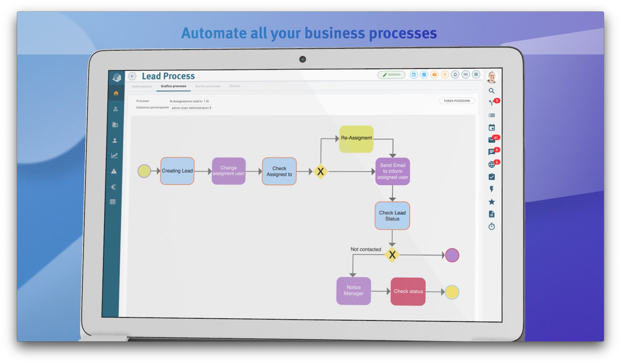The image size is (621, 364).
Task: Click the bell notification toolbar icon
Action: [455, 74]
